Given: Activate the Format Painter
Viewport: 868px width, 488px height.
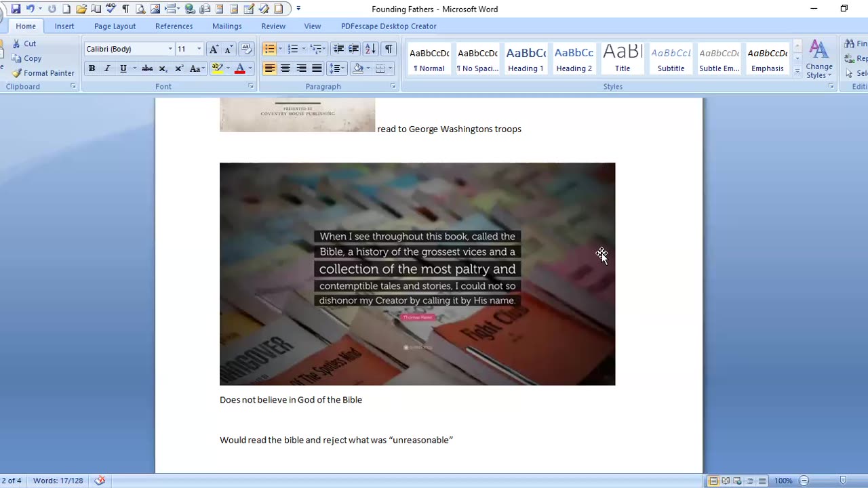Looking at the screenshot, I should coord(43,73).
